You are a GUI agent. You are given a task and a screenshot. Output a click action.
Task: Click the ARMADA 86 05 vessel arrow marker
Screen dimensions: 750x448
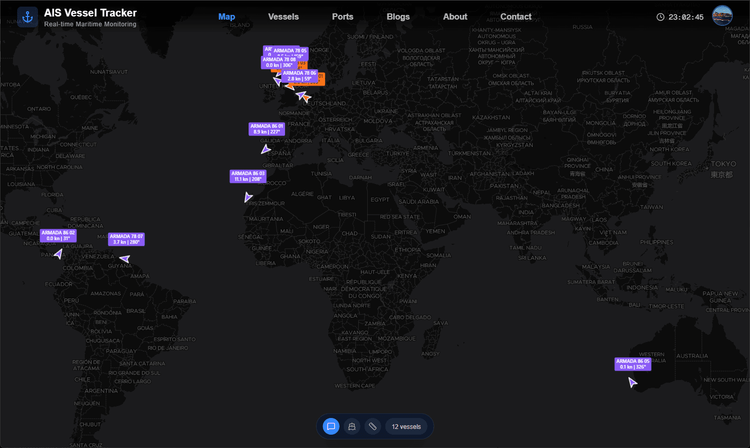click(632, 382)
